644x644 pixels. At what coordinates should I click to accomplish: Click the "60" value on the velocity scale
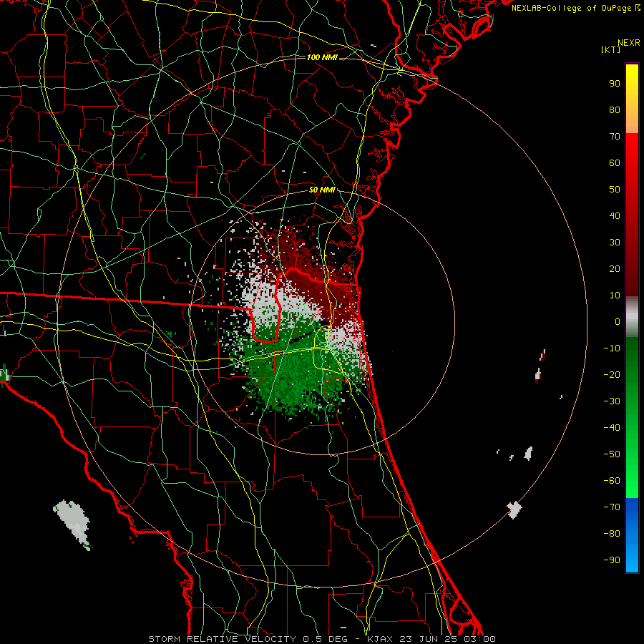(615, 163)
